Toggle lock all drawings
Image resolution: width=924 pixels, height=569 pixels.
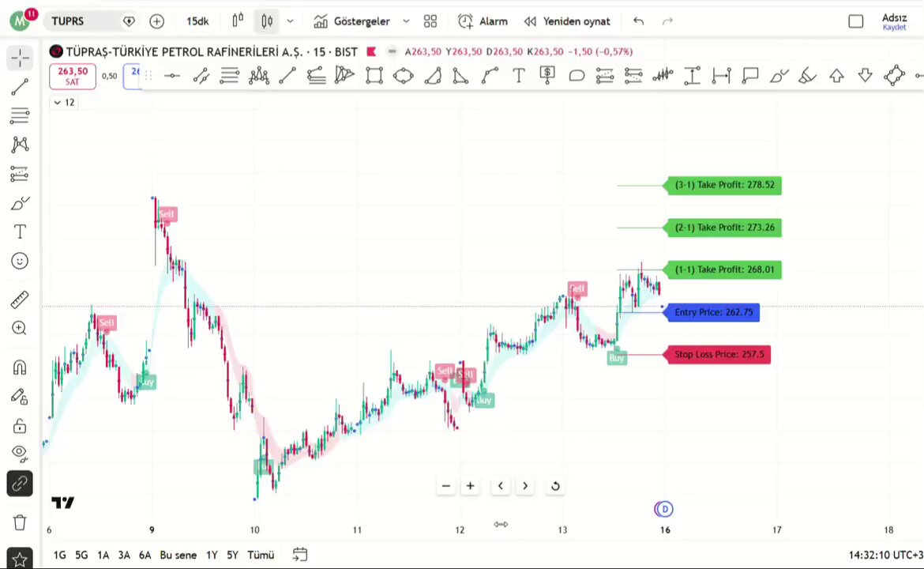(x=20, y=426)
